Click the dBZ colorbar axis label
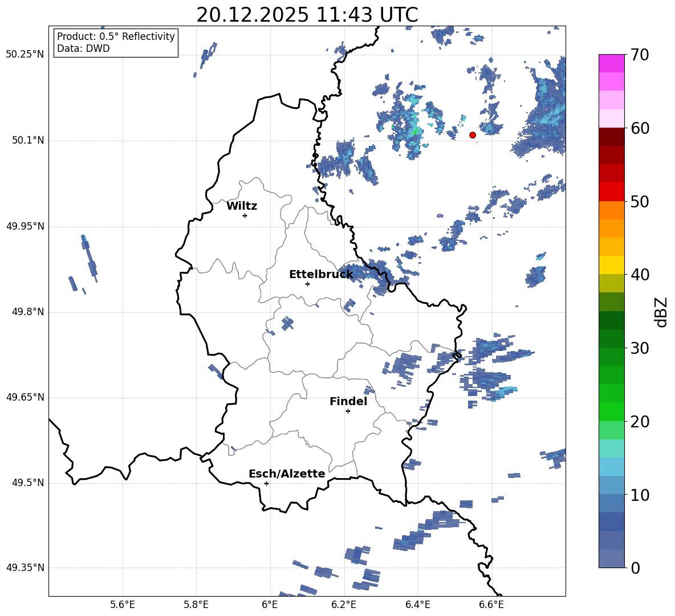675x616 pixels. point(662,312)
